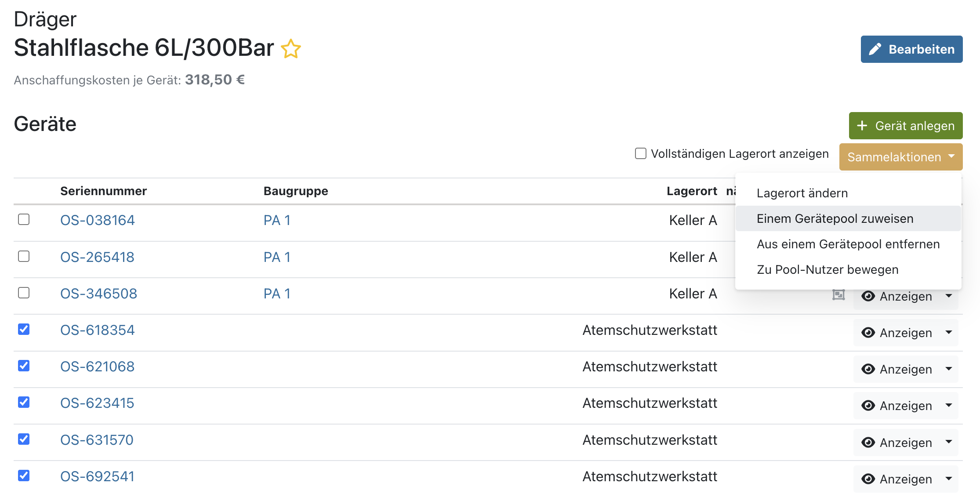The image size is (980, 501).
Task: Click the Gerät anlegen button
Action: tap(906, 126)
